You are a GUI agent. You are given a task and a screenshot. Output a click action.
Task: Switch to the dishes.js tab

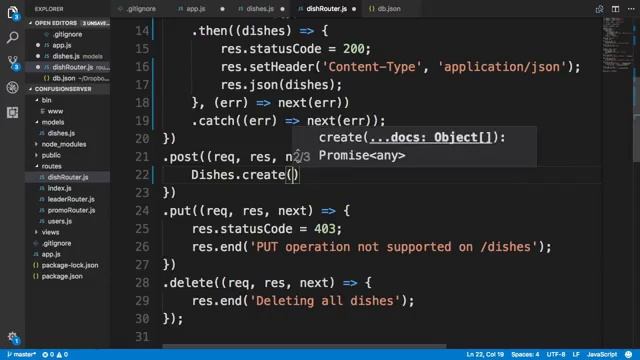click(260, 9)
